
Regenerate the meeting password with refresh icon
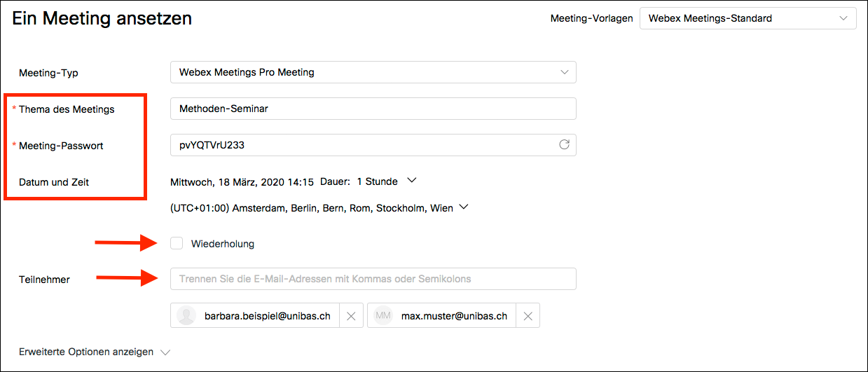point(564,145)
